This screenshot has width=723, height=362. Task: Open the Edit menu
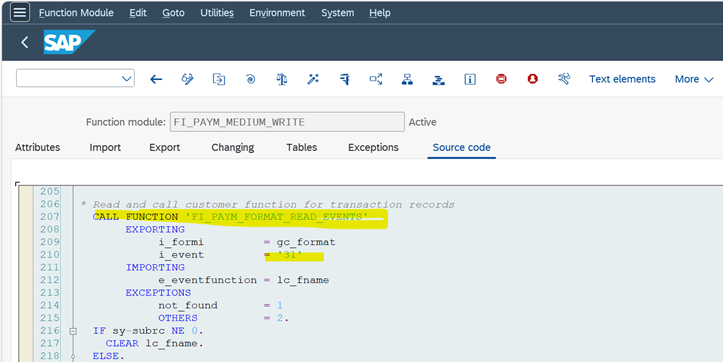click(138, 13)
